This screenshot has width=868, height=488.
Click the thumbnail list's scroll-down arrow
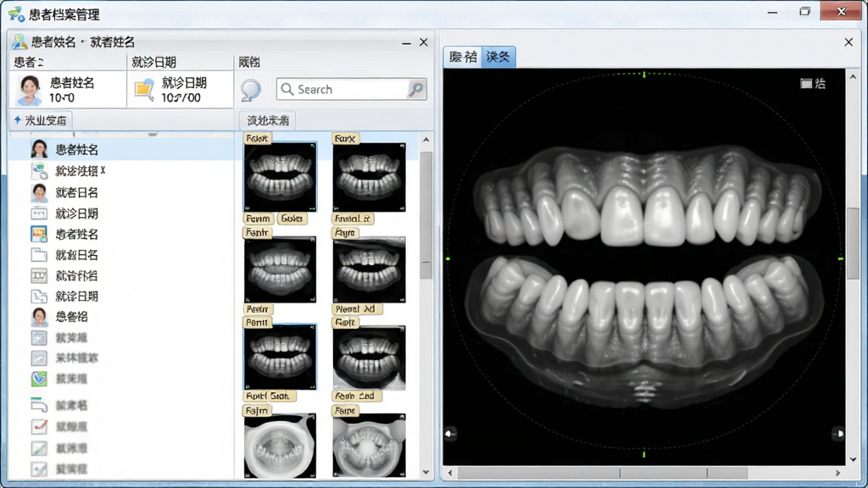pyautogui.click(x=426, y=473)
